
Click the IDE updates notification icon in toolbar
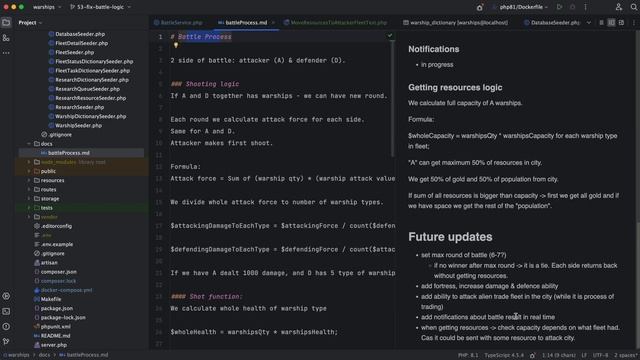(480, 7)
